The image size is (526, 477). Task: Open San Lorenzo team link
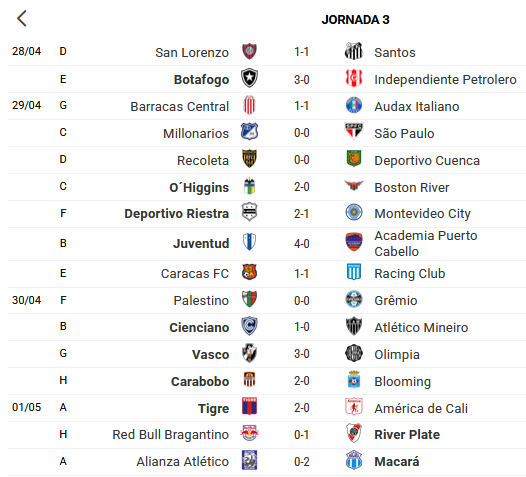point(192,53)
